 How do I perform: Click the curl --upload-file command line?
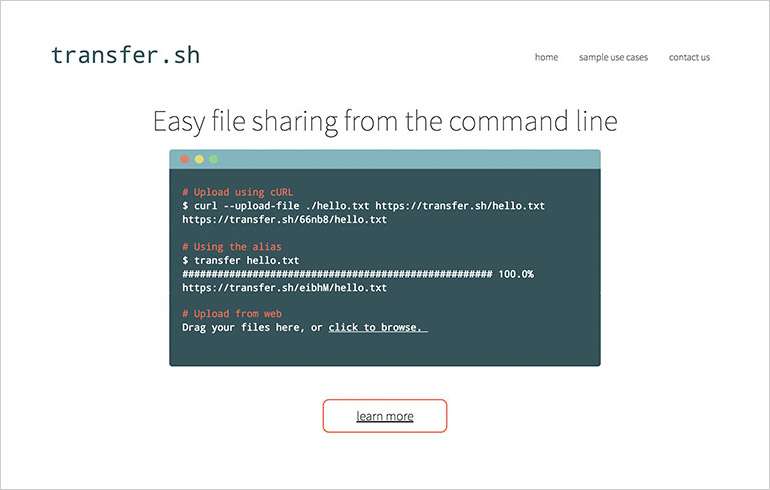[x=363, y=205]
